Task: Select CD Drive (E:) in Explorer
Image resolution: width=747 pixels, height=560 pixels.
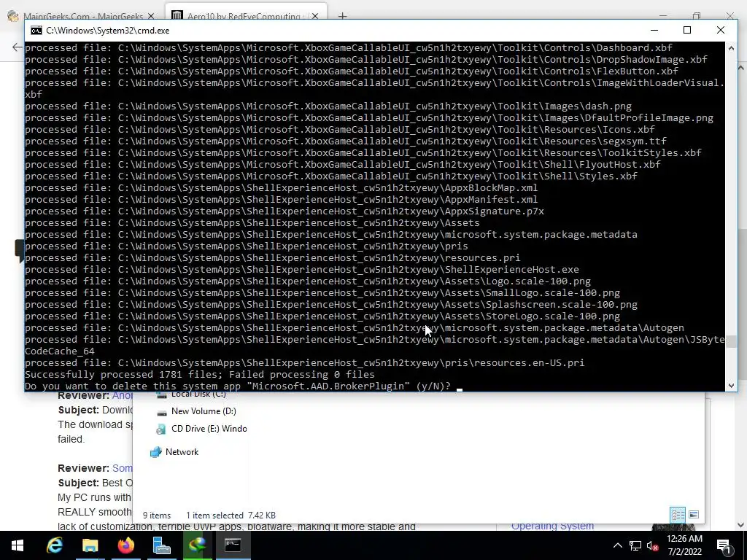Action: coord(201,429)
